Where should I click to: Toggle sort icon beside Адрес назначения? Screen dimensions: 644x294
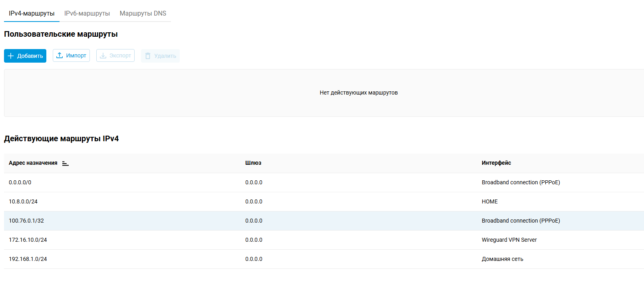tap(66, 164)
